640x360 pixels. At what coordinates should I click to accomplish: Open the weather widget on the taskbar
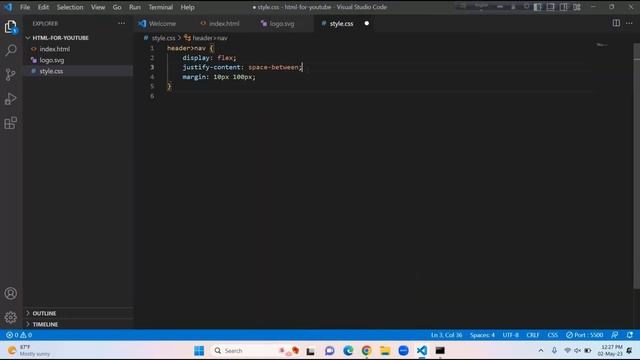(x=29, y=351)
